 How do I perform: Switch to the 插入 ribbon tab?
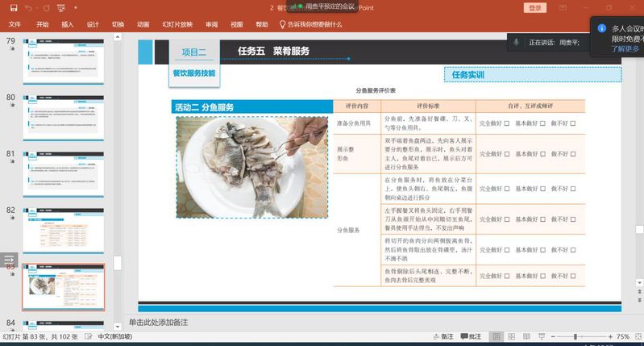pos(68,24)
